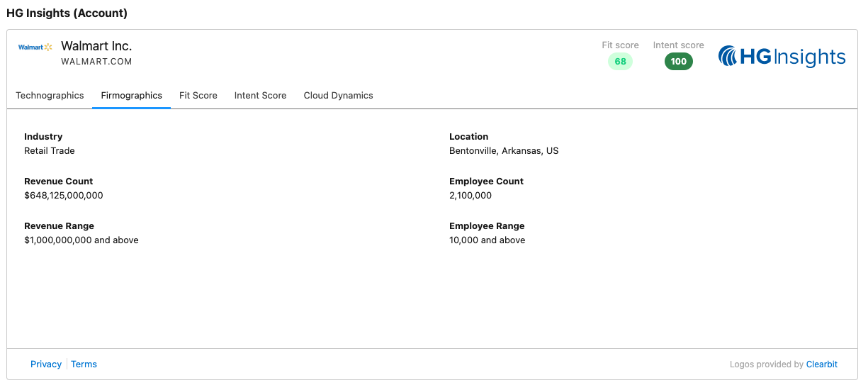Select the location Bentonville, Arkansas, US
This screenshot has width=868, height=390.
pos(504,151)
